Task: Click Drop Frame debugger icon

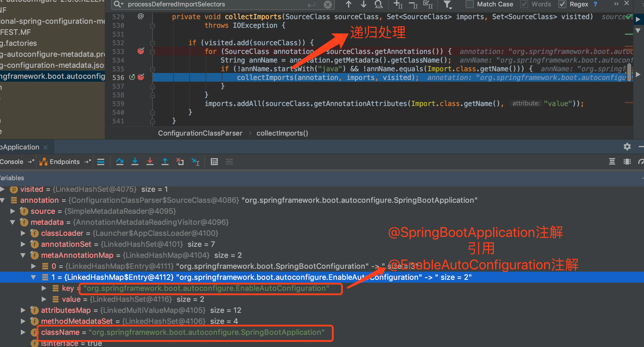Action: coord(180,162)
